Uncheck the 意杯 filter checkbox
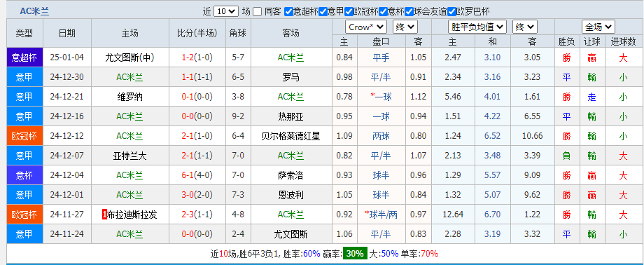The width and height of the screenshot is (644, 265). [x=384, y=11]
